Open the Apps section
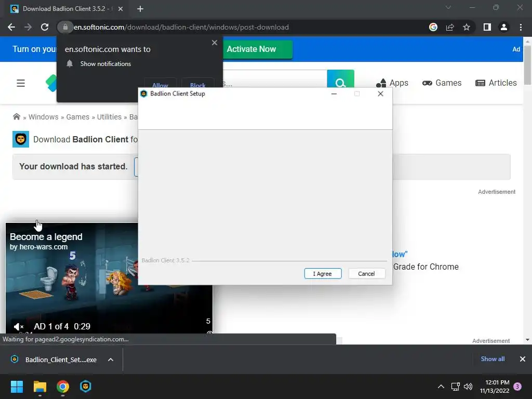This screenshot has height=399, width=532. coord(392,83)
